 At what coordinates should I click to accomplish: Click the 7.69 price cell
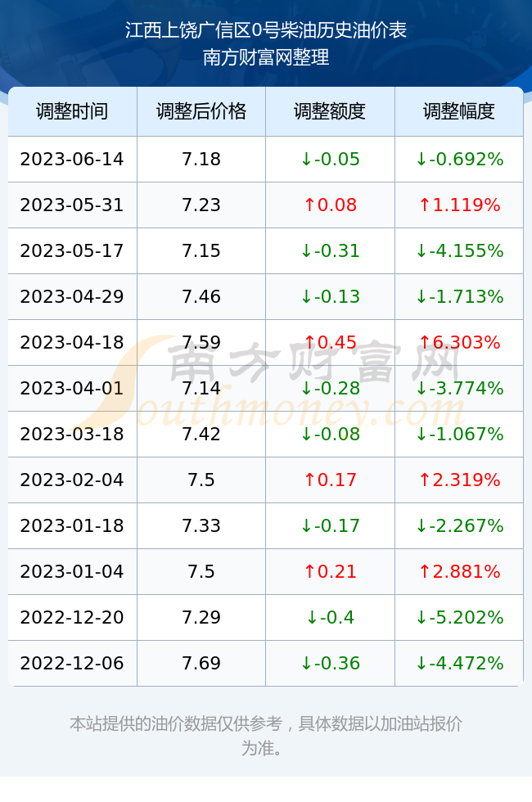click(201, 664)
